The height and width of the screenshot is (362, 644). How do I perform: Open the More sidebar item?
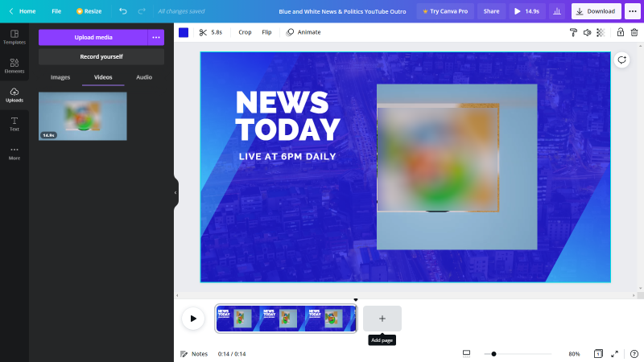tap(14, 153)
